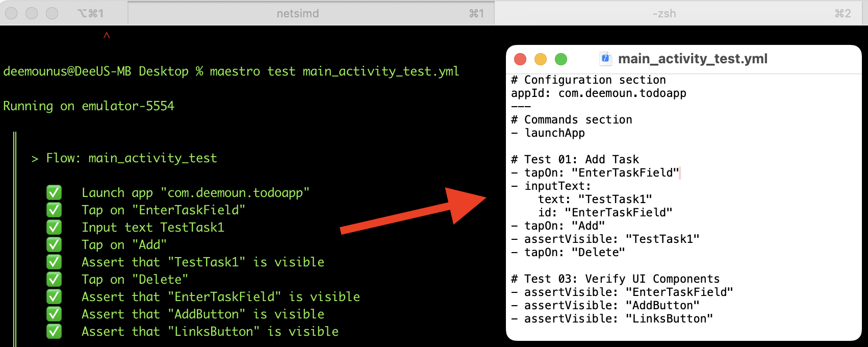The image size is (868, 347).
Task: Click the check beside Assert "LinksButton" is visible
Action: 54,332
